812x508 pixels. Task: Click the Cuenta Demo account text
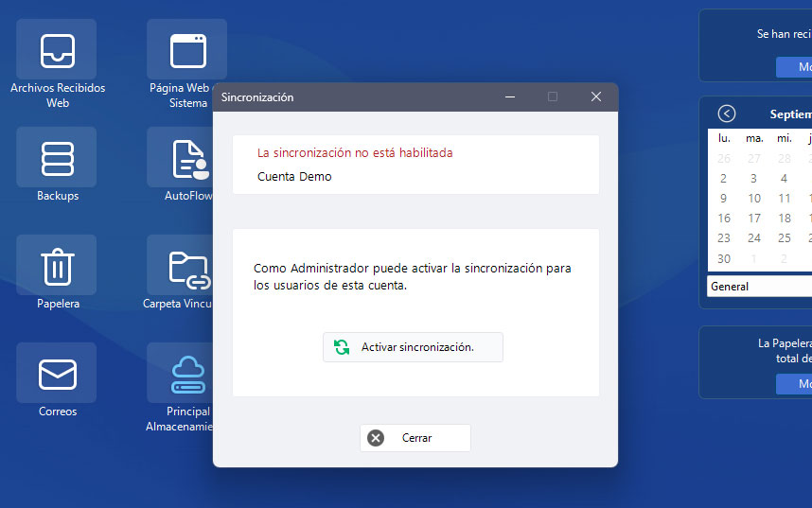pos(294,177)
